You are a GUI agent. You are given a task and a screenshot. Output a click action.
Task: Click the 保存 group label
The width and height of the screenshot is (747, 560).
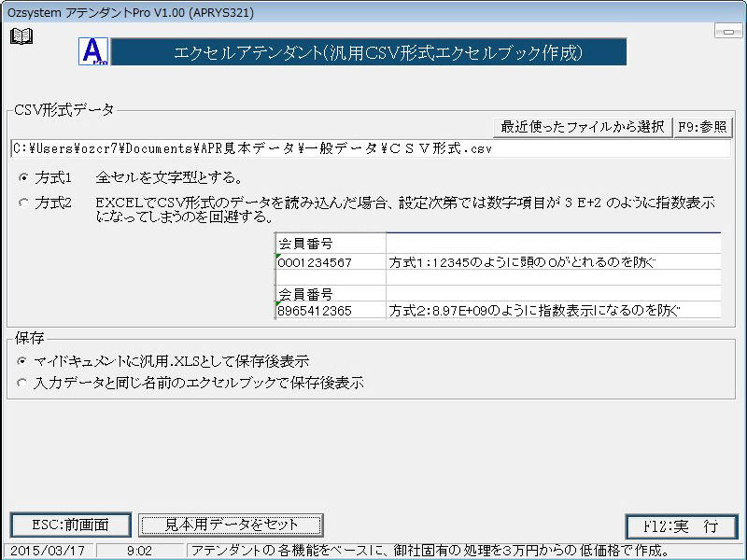29,338
